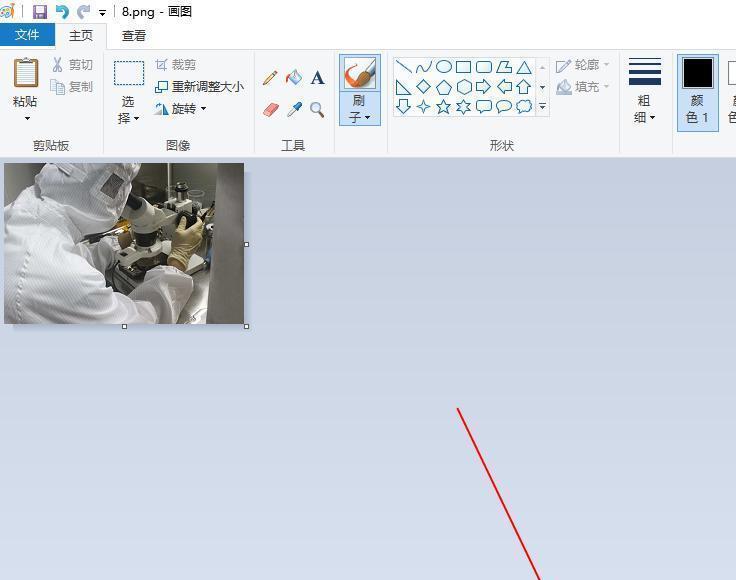Select the 颜色 1 black color swatch

698,73
